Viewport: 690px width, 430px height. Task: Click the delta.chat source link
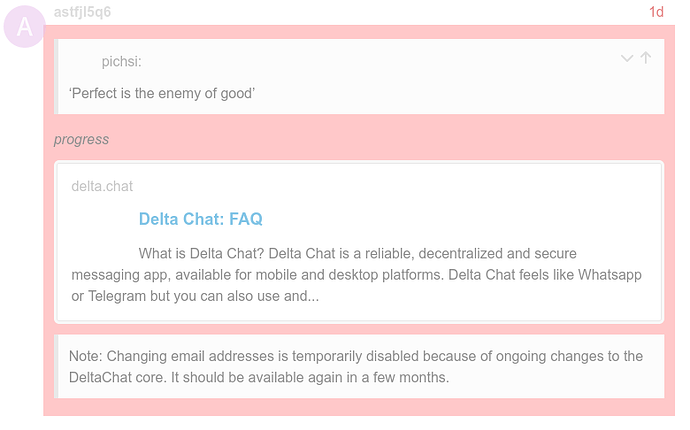click(102, 186)
